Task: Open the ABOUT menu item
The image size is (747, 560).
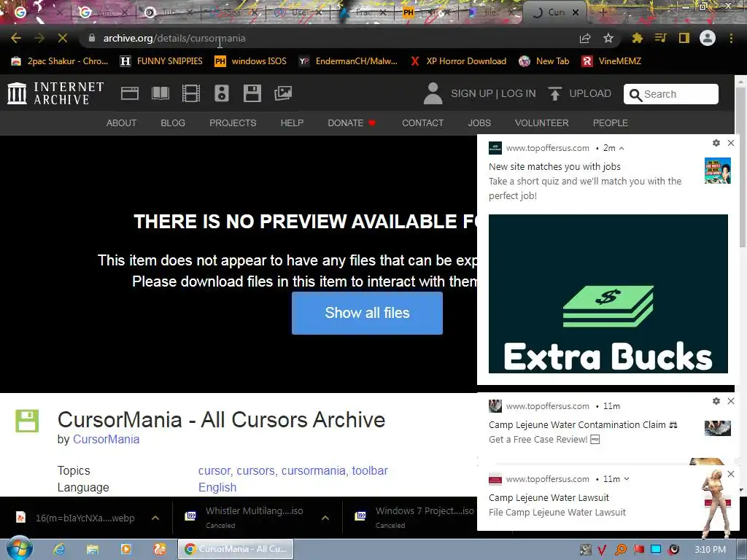Action: [x=122, y=122]
